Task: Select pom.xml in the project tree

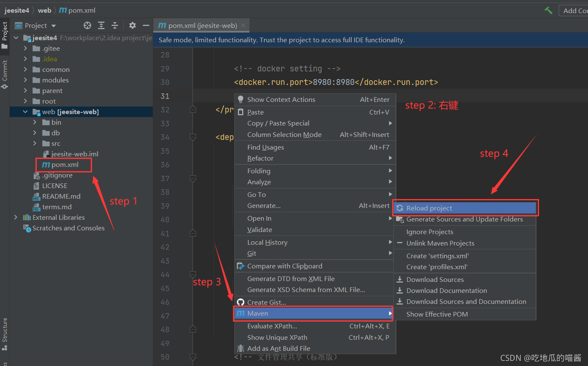Action: (60, 164)
